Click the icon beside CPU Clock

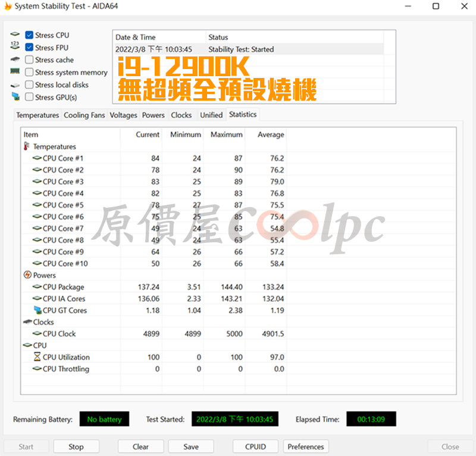[x=37, y=333]
